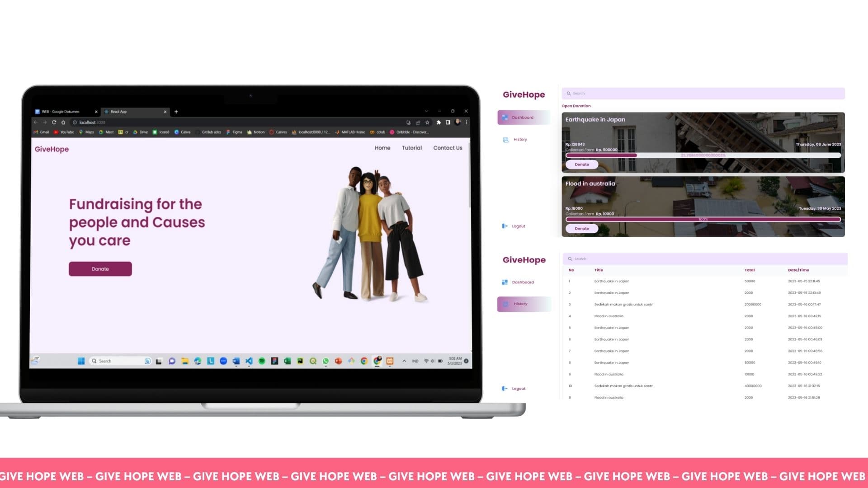Image resolution: width=868 pixels, height=488 pixels.
Task: Open the Notion bookmark
Action: tap(257, 132)
